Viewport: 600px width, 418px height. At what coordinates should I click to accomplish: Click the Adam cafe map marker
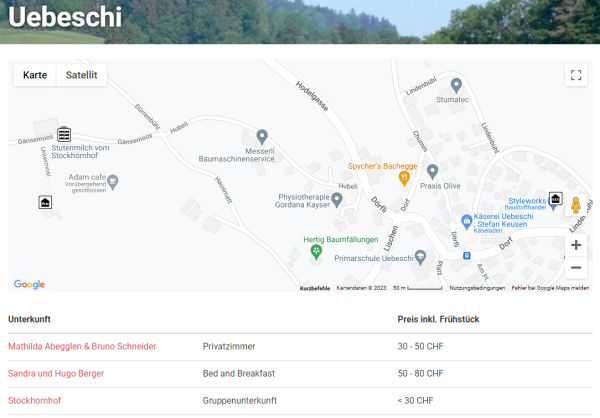pos(112,182)
